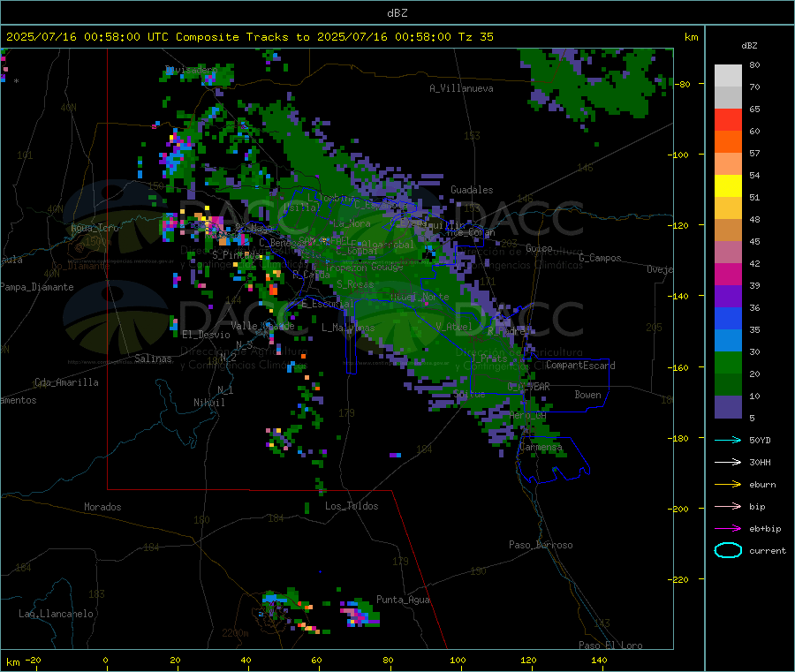Click the El_Desvio map label

click(207, 335)
